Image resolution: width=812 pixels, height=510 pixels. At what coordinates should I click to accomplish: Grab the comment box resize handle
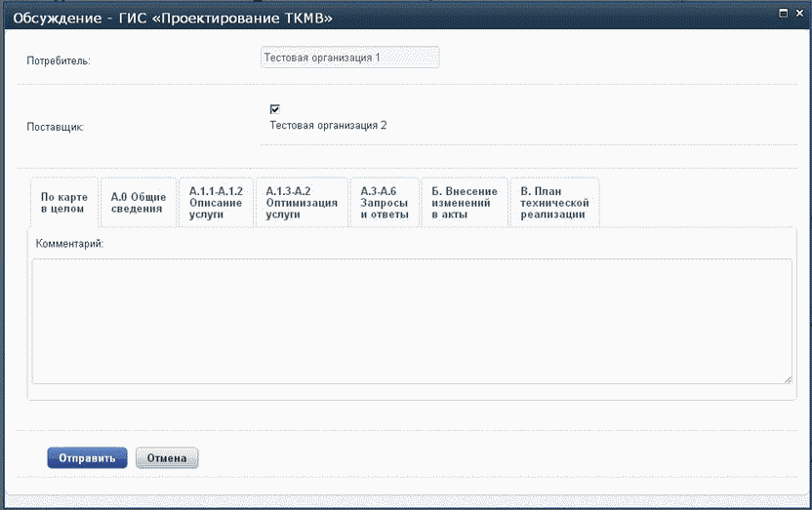(787, 379)
